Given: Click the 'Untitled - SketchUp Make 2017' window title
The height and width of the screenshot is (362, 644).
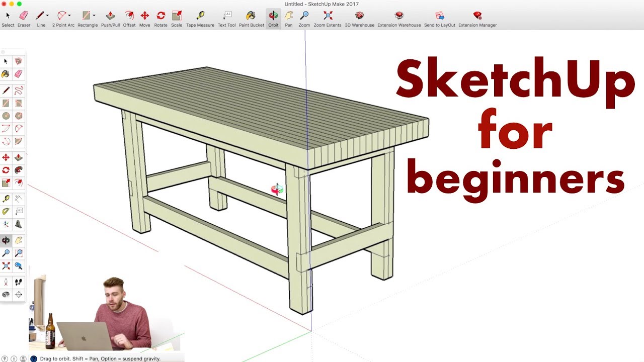Looking at the screenshot, I should [x=321, y=4].
